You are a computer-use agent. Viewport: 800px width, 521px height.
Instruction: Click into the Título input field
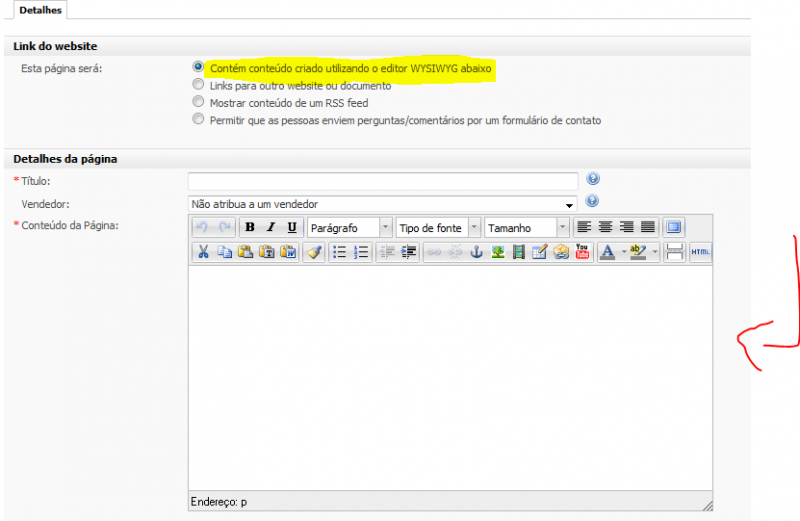tap(383, 181)
